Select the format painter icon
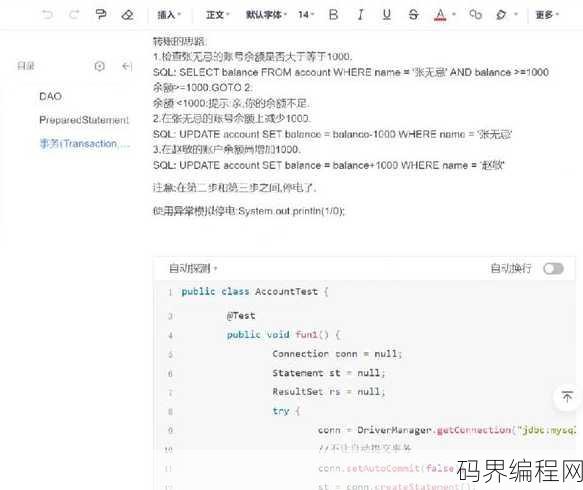 coord(101,14)
